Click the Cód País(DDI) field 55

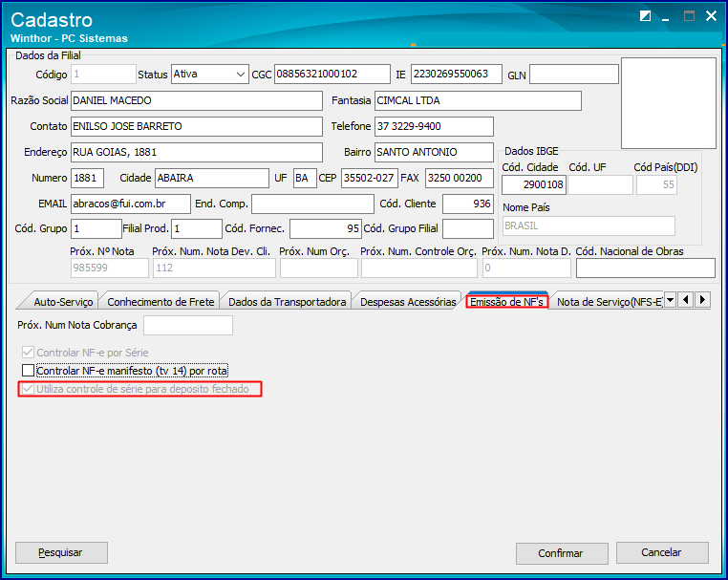[x=656, y=184]
